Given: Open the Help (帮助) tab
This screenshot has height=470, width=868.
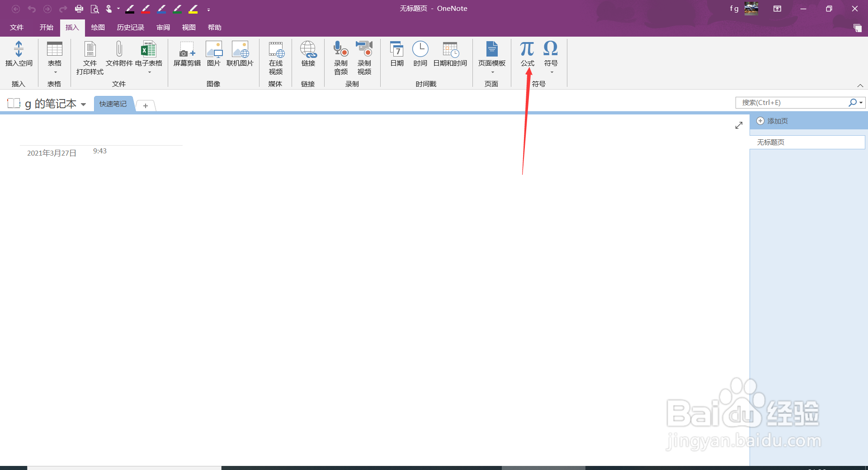Looking at the screenshot, I should click(x=215, y=28).
